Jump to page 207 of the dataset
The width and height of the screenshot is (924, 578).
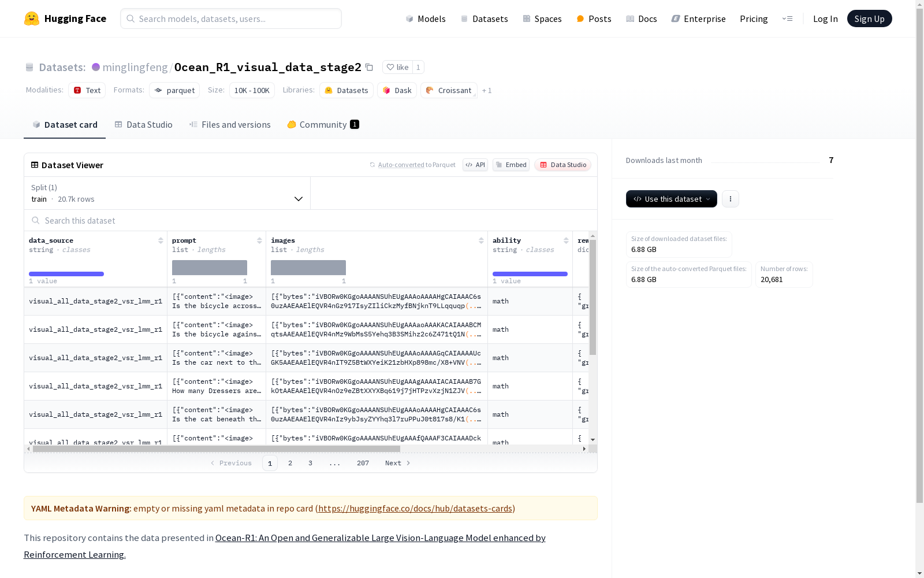(363, 463)
